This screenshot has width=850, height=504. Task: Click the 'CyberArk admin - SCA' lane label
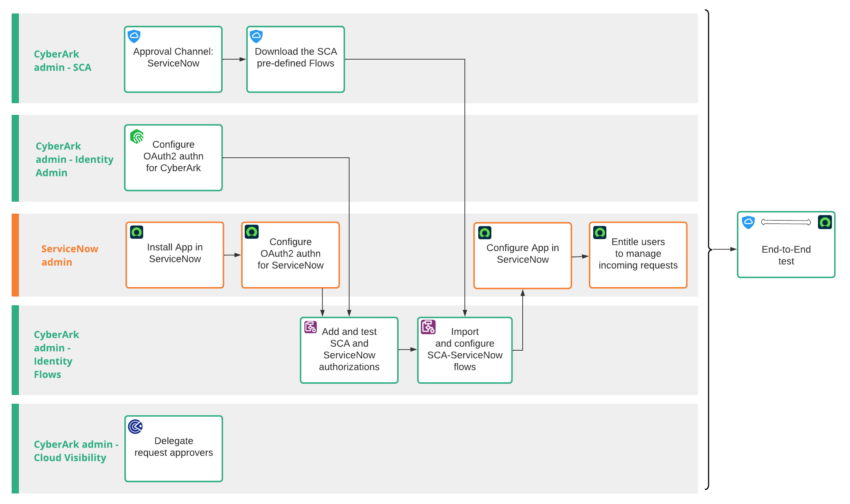click(63, 61)
